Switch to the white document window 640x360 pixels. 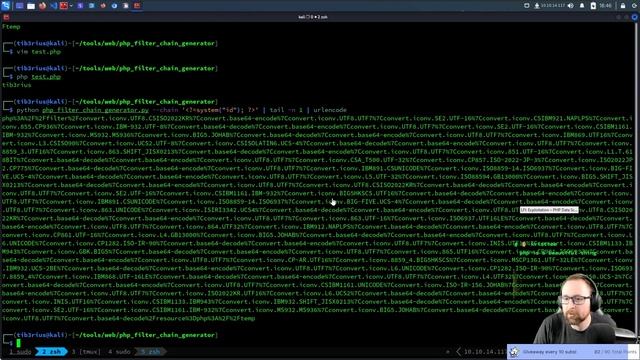[126, 6]
